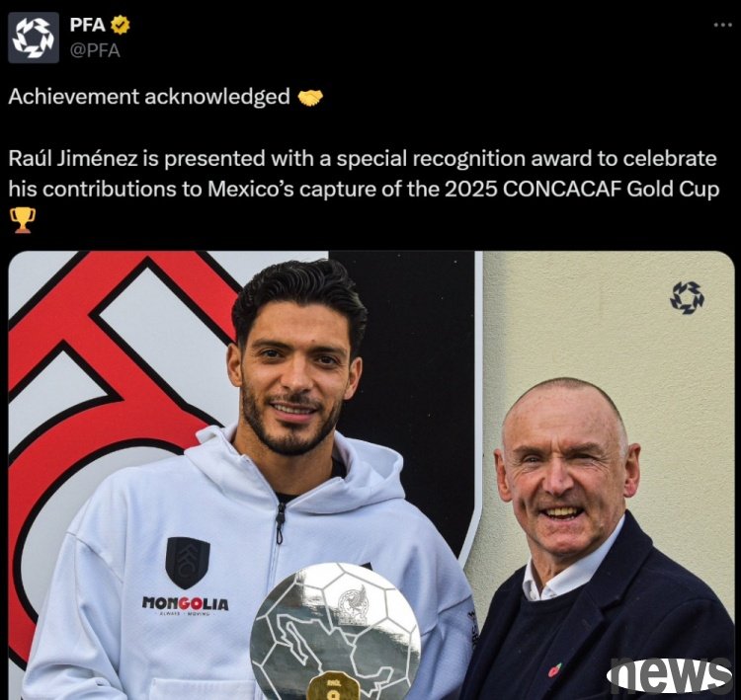Open the PFA profile avatar
The image size is (741, 700).
[34, 38]
